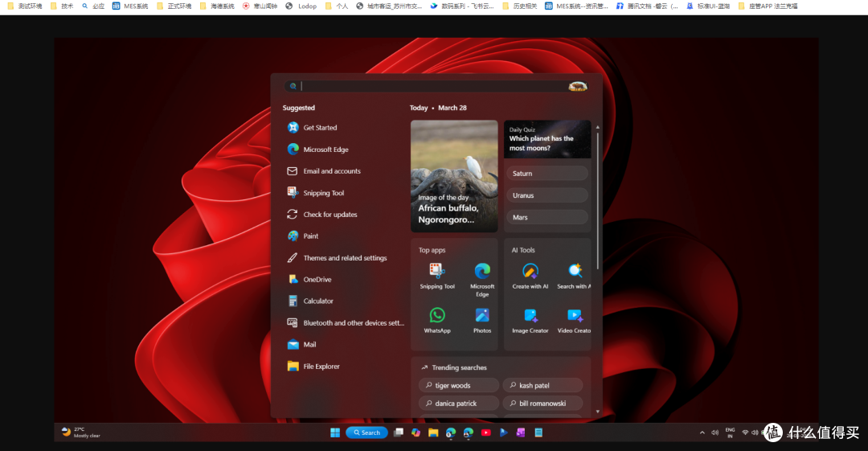Open Email and accounts settings
Image resolution: width=868 pixels, height=451 pixels.
click(324, 171)
